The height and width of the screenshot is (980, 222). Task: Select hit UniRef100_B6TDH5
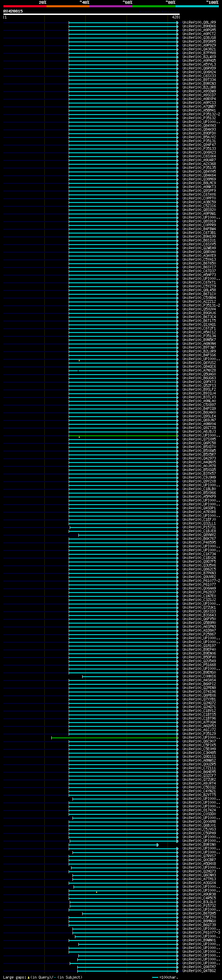[199, 913]
